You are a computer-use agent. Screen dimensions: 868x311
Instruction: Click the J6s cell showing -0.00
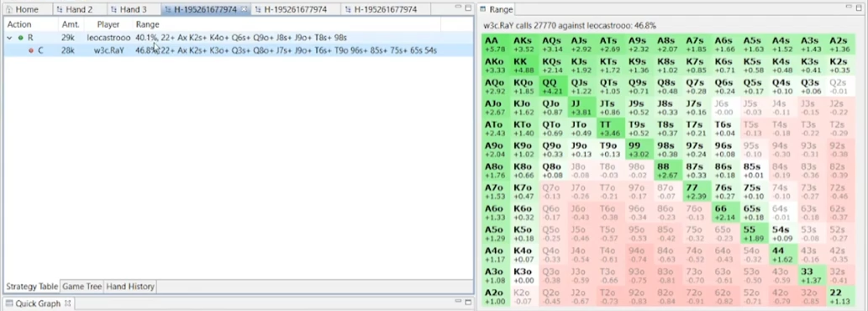[726, 108]
